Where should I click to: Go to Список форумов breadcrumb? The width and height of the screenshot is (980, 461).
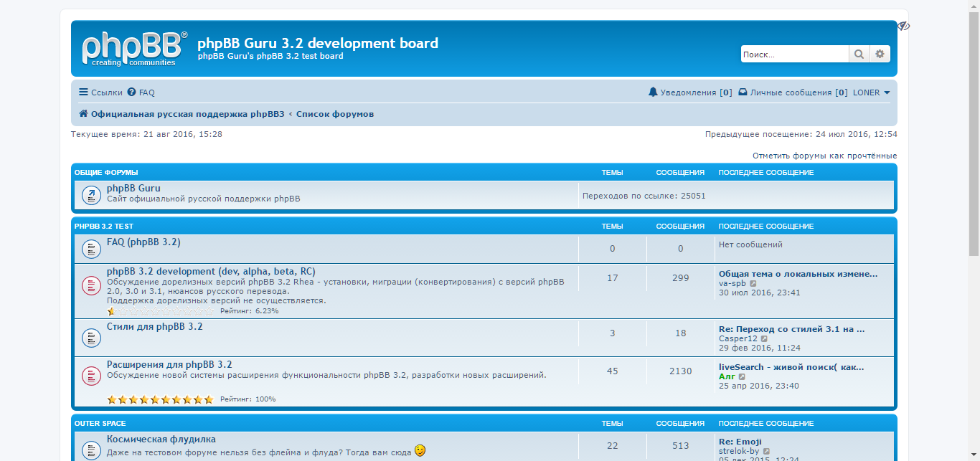(335, 114)
